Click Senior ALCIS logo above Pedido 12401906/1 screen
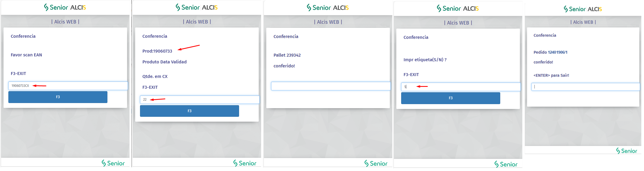This screenshot has width=644, height=171. click(583, 9)
